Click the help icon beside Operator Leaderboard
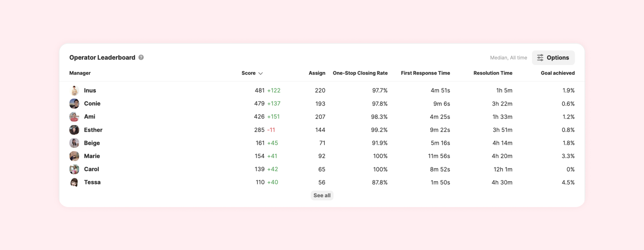This screenshot has width=644, height=250. click(141, 57)
